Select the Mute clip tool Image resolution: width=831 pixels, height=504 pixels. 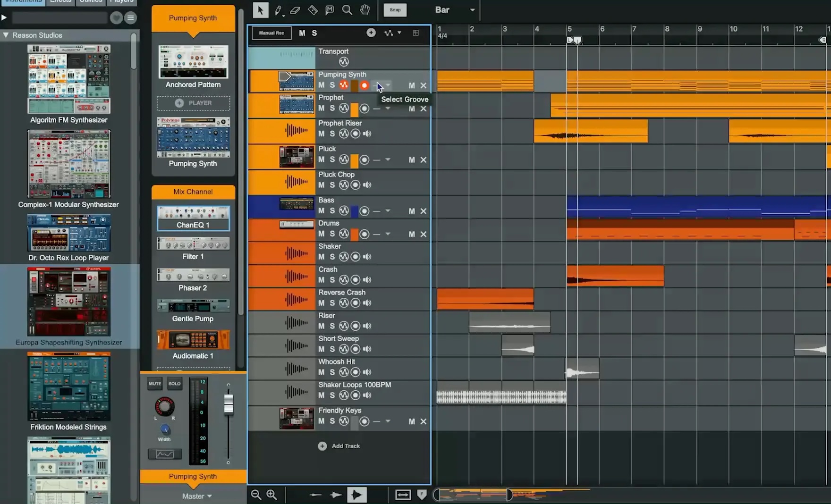tap(330, 10)
